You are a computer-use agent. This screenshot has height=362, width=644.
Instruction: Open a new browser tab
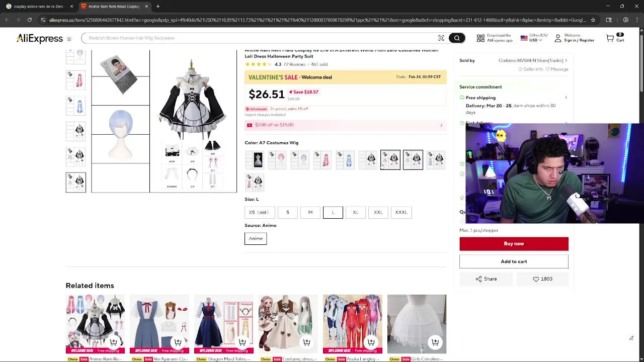158,6
